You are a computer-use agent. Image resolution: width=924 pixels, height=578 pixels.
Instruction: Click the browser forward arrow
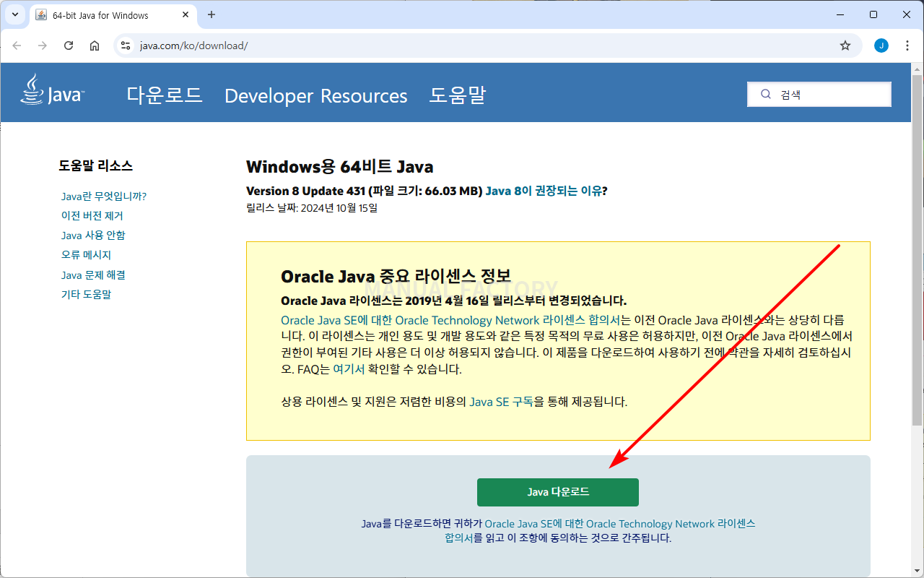point(43,46)
